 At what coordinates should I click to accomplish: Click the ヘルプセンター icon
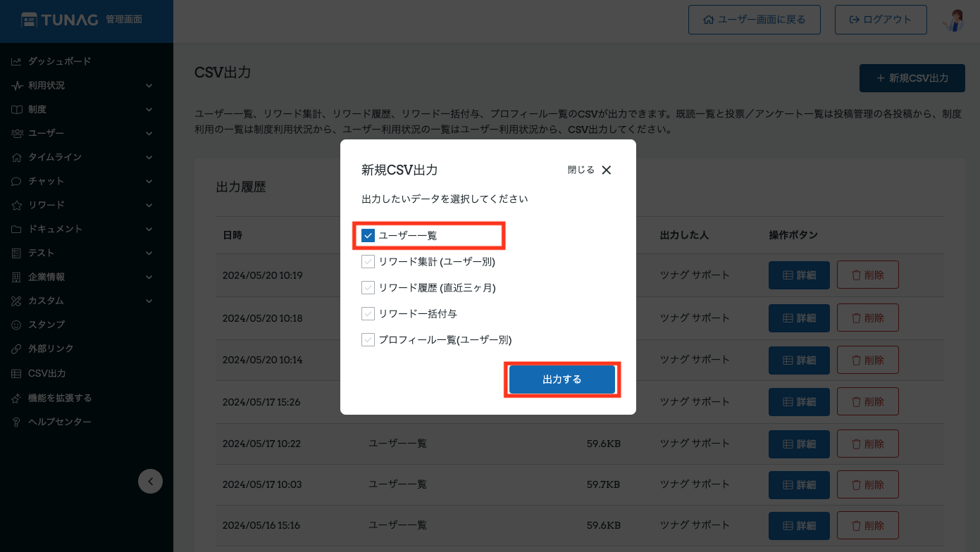point(16,422)
